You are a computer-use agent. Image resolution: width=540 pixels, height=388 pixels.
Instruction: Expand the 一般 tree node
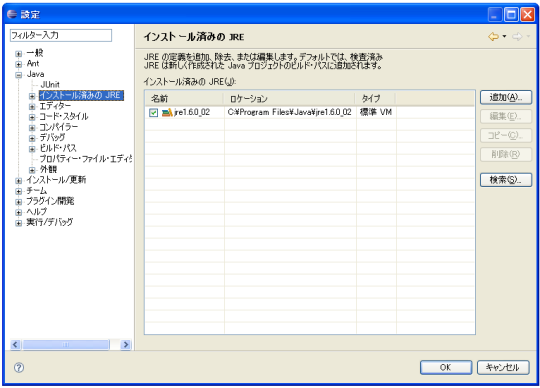[19, 54]
